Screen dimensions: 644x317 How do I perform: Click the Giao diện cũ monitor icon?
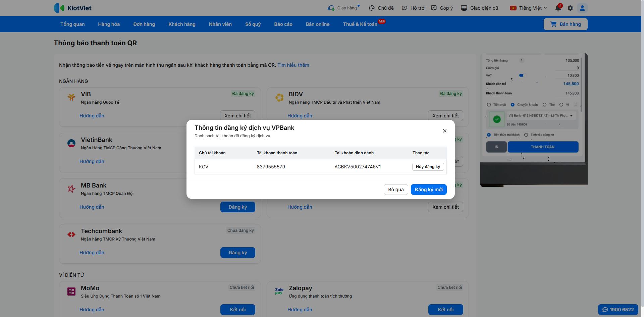[x=464, y=8]
